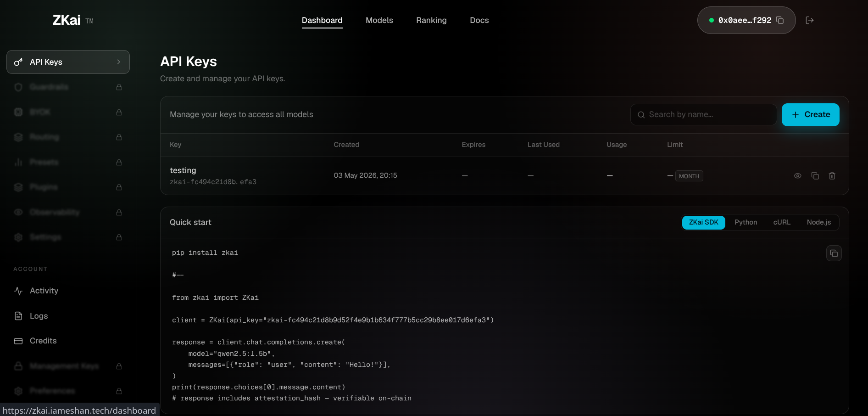Open Credits in the Account section
Image resolution: width=868 pixels, height=416 pixels.
tap(43, 341)
